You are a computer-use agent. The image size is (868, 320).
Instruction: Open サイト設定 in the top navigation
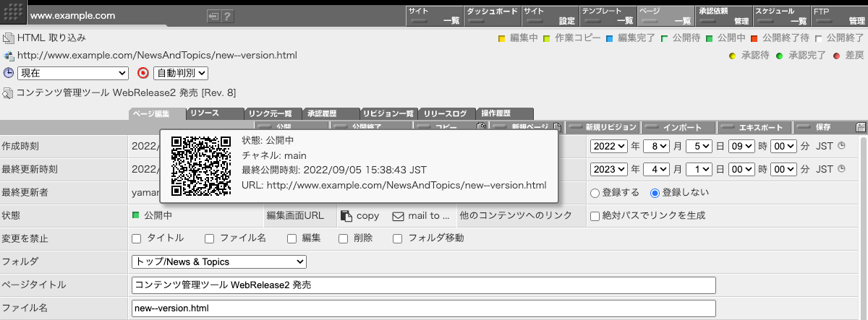(550, 16)
